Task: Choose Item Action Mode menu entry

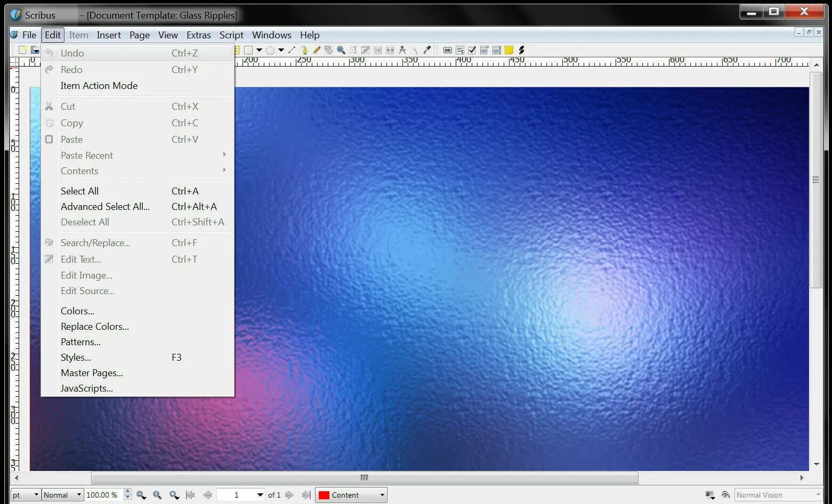Action: coord(138,85)
